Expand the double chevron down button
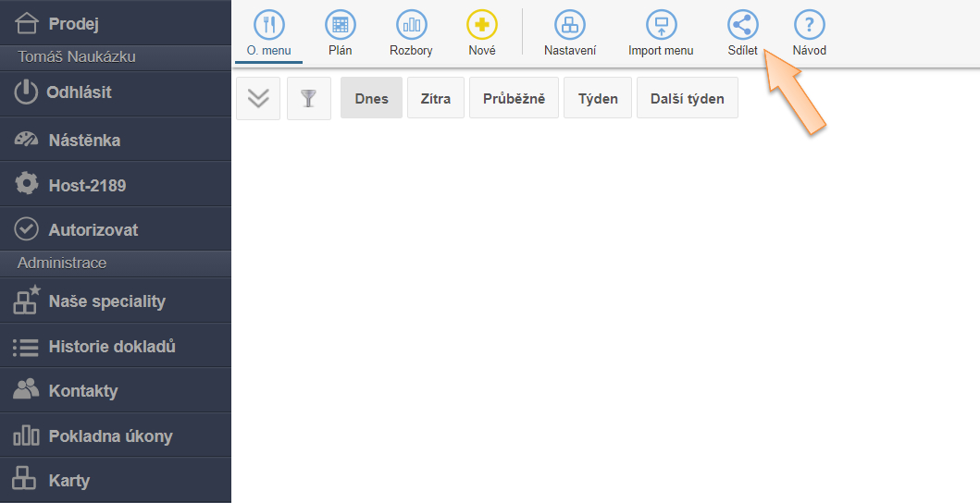This screenshot has width=980, height=503. (258, 99)
